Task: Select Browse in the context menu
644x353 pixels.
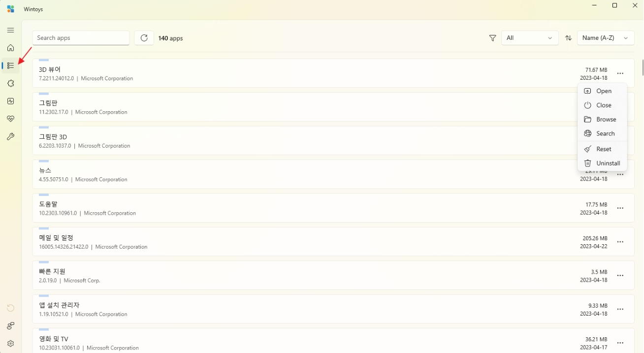Action: tap(602, 119)
